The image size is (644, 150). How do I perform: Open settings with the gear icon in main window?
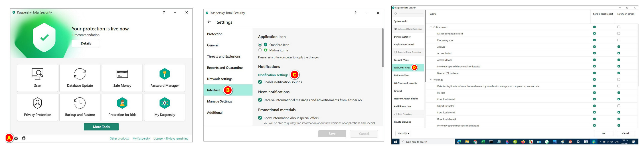click(x=16, y=138)
